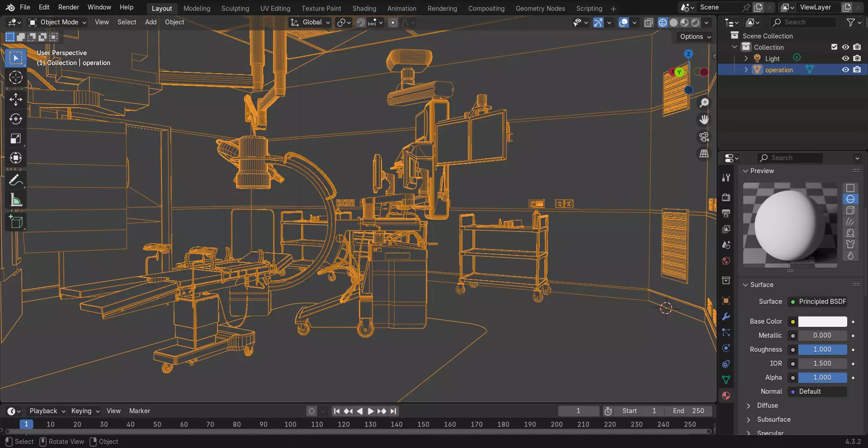Activate the Select Box tool

[x=16, y=58]
